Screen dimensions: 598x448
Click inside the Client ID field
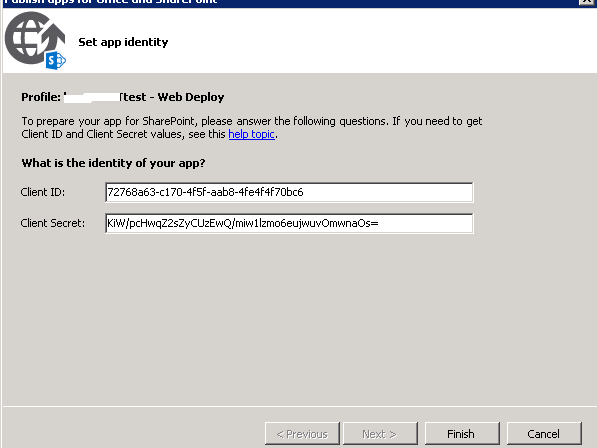pyautogui.click(x=289, y=192)
